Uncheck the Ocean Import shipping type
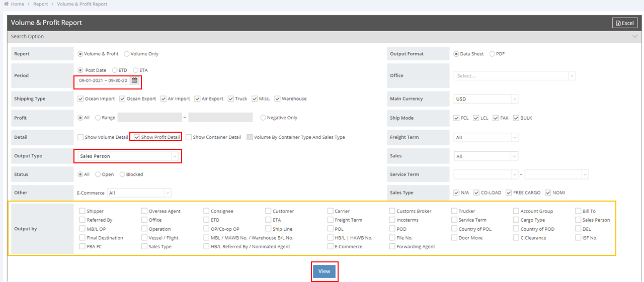The width and height of the screenshot is (644, 282). tap(80, 99)
